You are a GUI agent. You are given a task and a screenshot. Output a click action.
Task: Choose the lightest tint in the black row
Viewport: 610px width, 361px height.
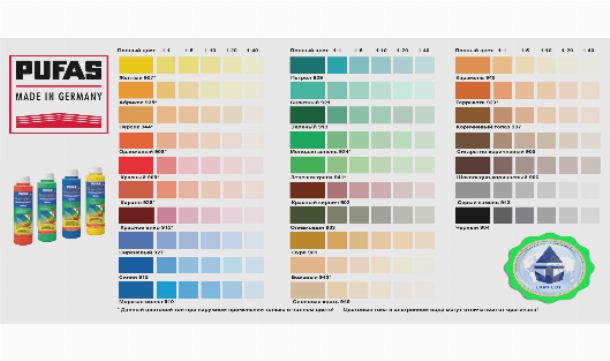click(591, 215)
